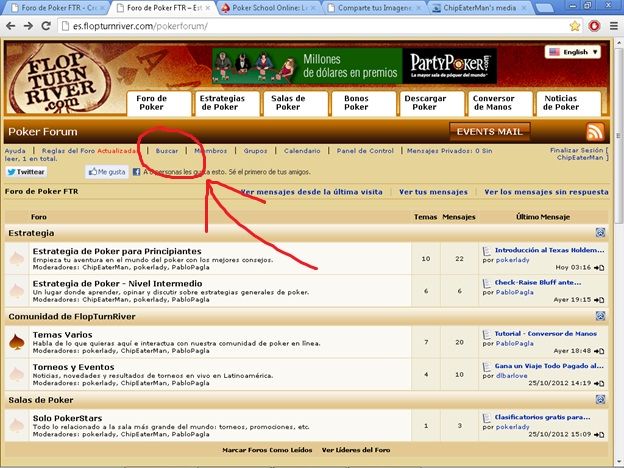The image size is (624, 468).
Task: Click the Twittear tweet button
Action: [x=26, y=172]
